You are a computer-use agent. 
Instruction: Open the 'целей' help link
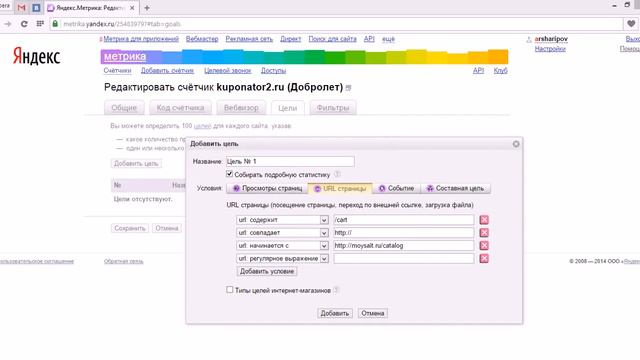202,126
